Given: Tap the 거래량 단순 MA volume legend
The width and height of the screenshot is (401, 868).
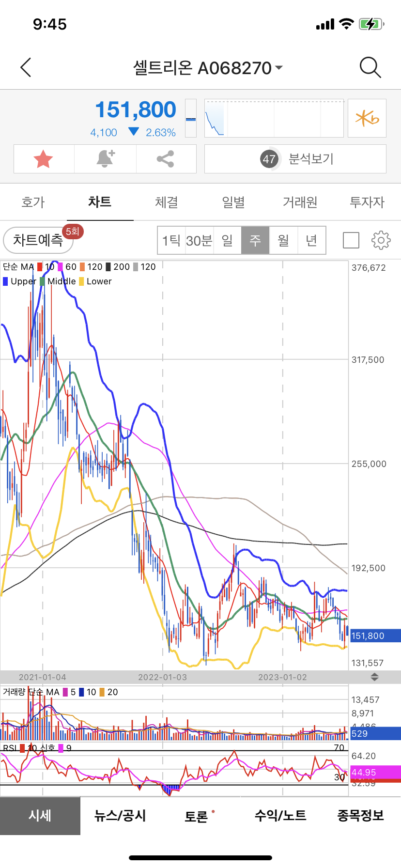Looking at the screenshot, I should (x=31, y=692).
